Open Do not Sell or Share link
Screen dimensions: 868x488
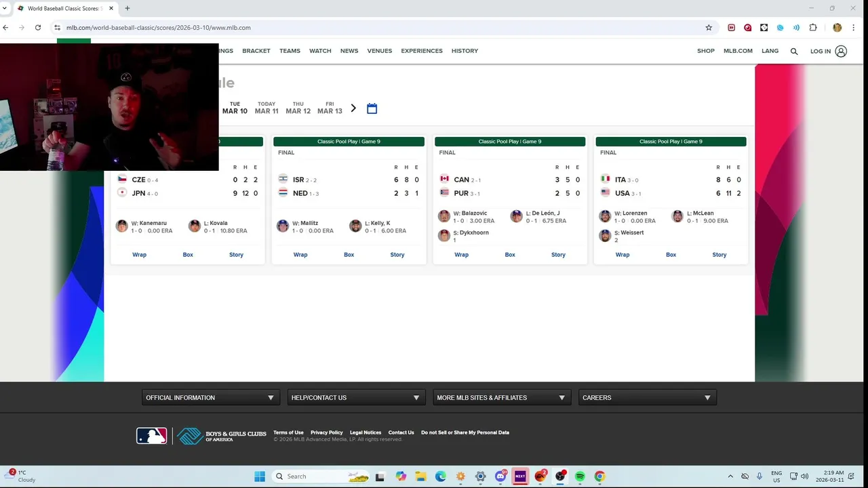point(465,432)
